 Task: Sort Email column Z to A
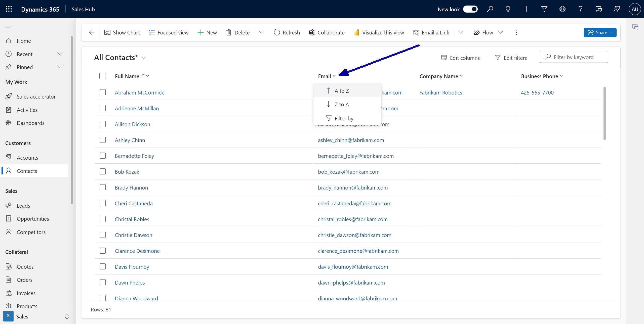(x=347, y=104)
